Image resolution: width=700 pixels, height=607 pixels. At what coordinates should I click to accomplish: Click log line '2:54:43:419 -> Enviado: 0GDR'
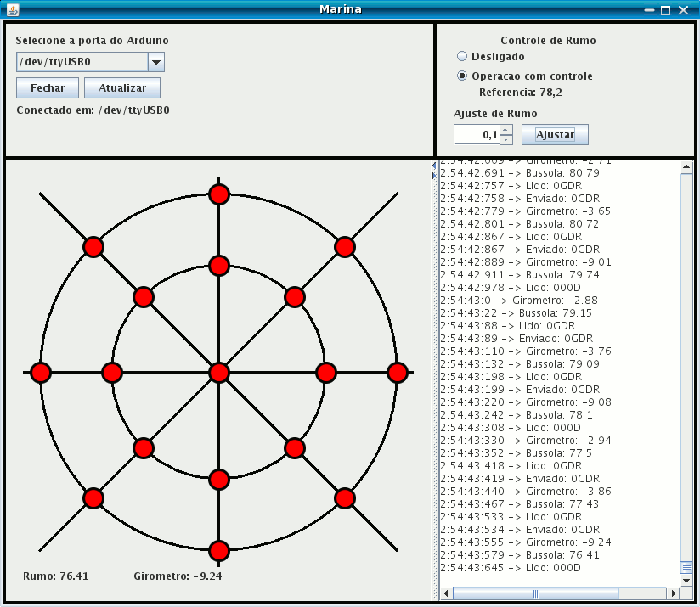[520, 478]
